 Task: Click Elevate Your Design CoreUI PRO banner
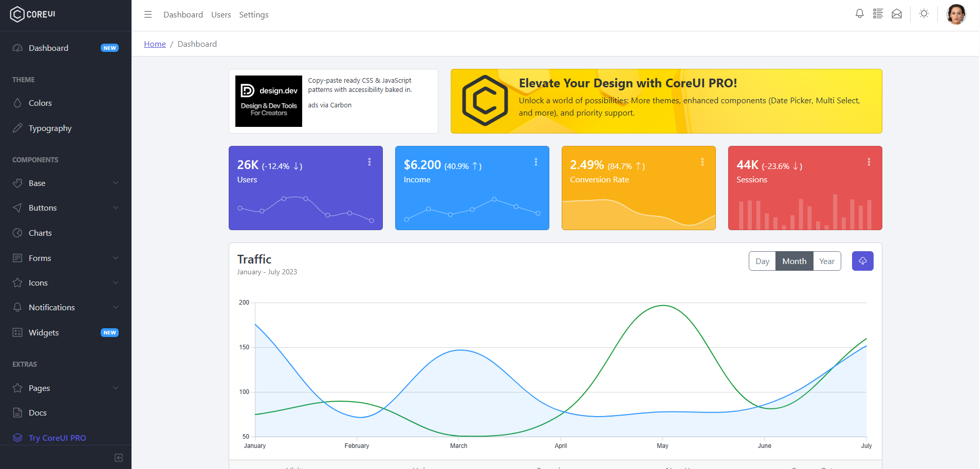pos(667,101)
